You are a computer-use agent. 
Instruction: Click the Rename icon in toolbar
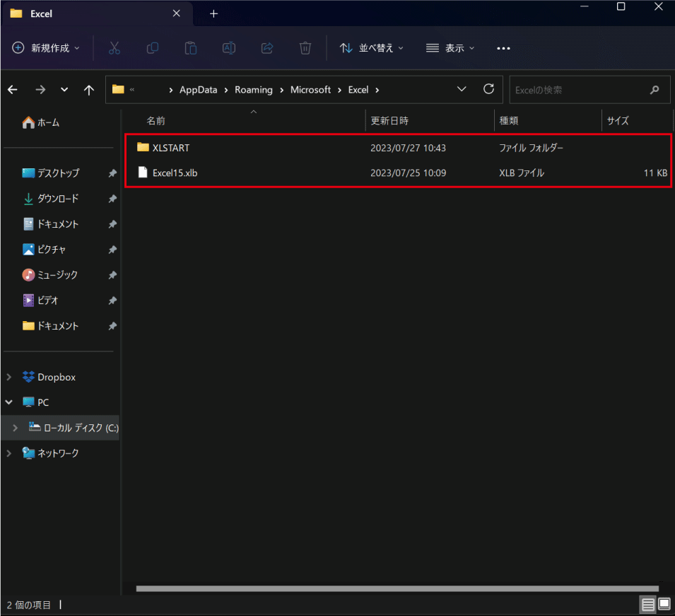tap(229, 48)
